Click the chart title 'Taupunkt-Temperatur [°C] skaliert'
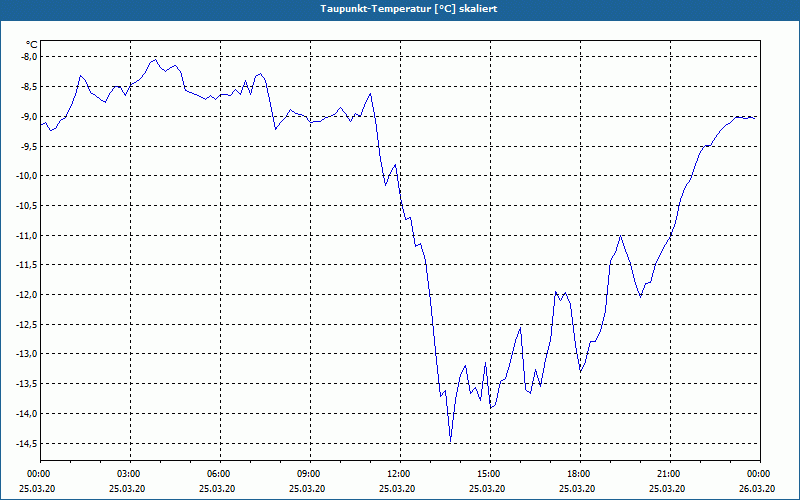The width and height of the screenshot is (800, 500). click(x=409, y=9)
